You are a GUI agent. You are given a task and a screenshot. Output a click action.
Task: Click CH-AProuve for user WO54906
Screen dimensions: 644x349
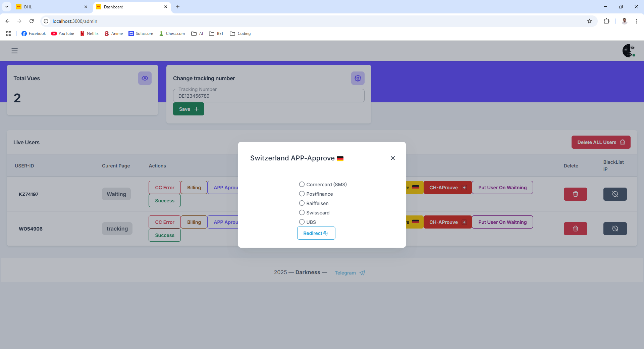(x=447, y=222)
